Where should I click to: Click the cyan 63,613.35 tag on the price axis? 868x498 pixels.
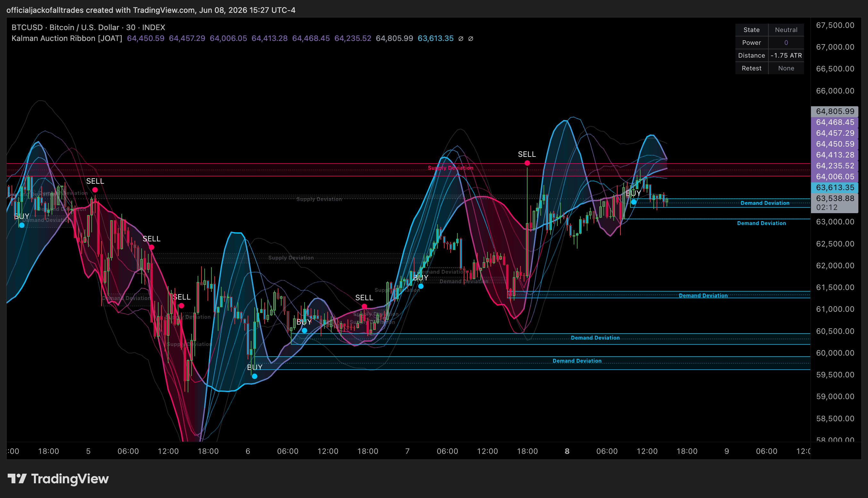tap(835, 188)
